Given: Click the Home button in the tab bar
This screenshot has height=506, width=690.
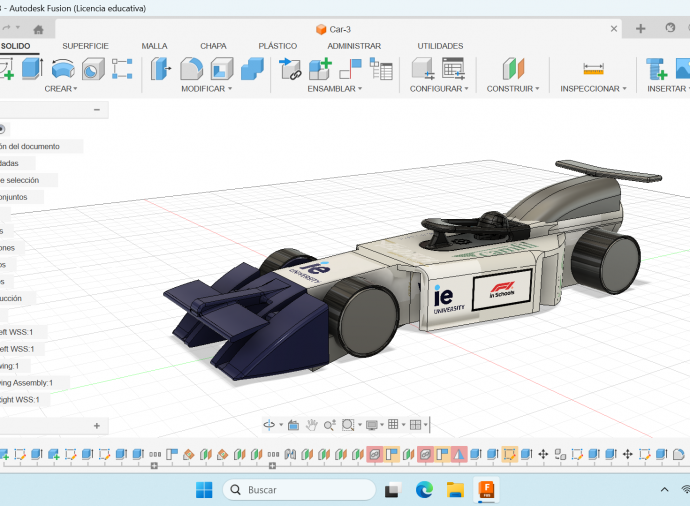Looking at the screenshot, I should pos(38,29).
